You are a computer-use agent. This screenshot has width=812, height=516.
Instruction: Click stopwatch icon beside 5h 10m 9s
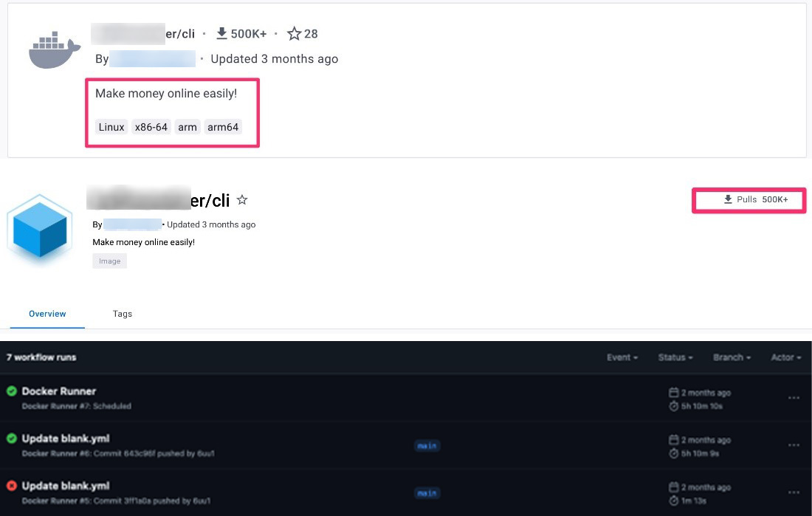[x=673, y=453]
